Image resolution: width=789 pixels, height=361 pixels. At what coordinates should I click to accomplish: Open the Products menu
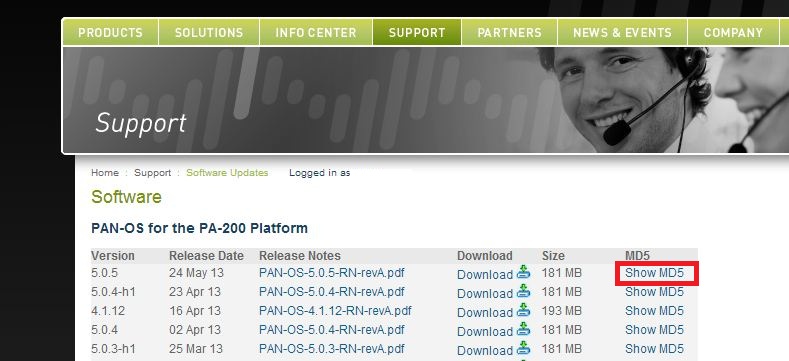pos(110,33)
